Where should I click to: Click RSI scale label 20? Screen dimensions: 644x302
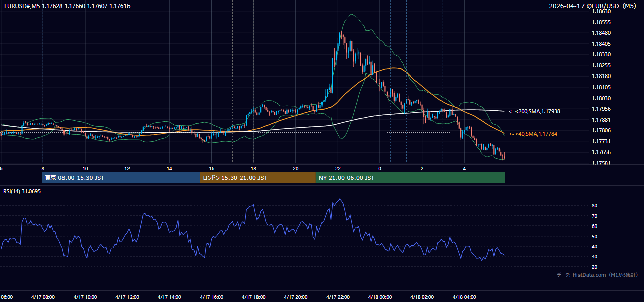(595, 267)
